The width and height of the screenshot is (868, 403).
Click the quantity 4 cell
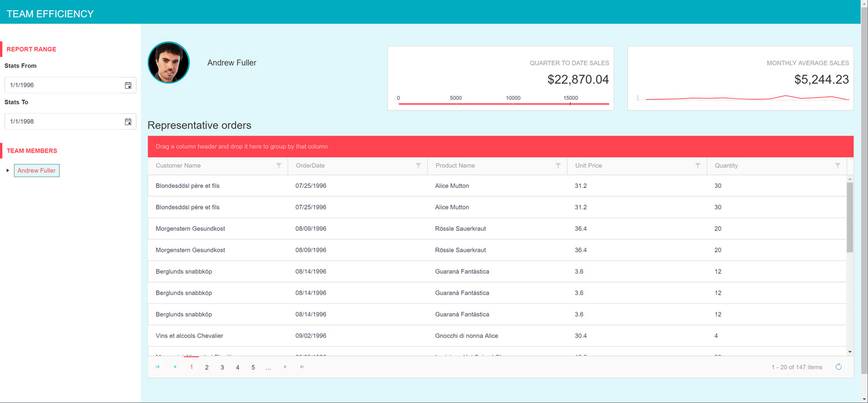click(776, 336)
